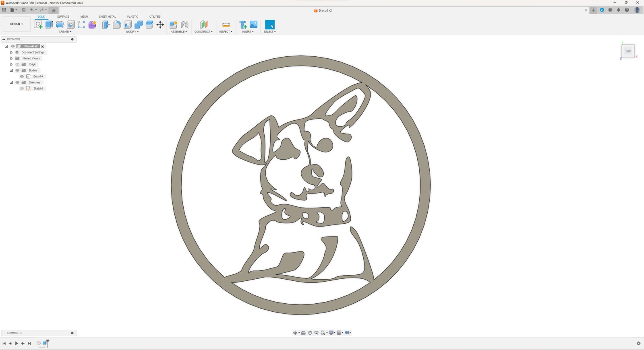Screen dimensions: 644x350
Task: Collapse the Bodies folder
Action: coord(11,70)
